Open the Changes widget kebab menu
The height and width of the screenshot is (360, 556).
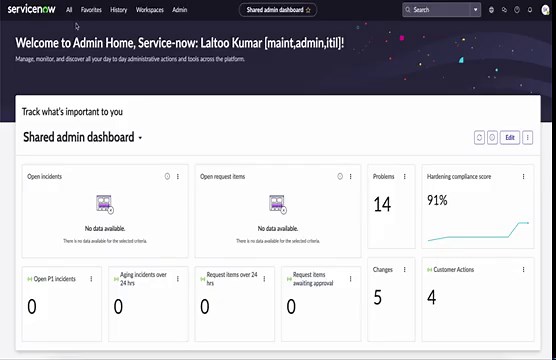click(405, 270)
